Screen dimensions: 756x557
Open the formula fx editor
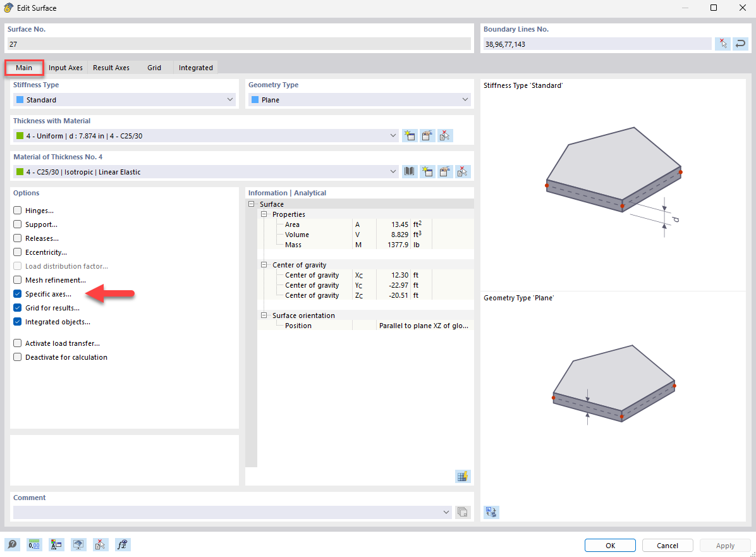coord(123,544)
